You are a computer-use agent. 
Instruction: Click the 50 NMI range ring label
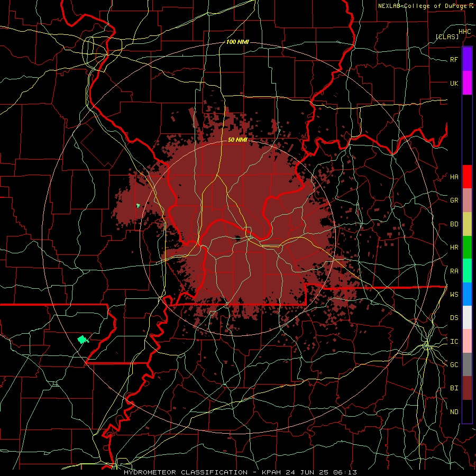tap(237, 140)
